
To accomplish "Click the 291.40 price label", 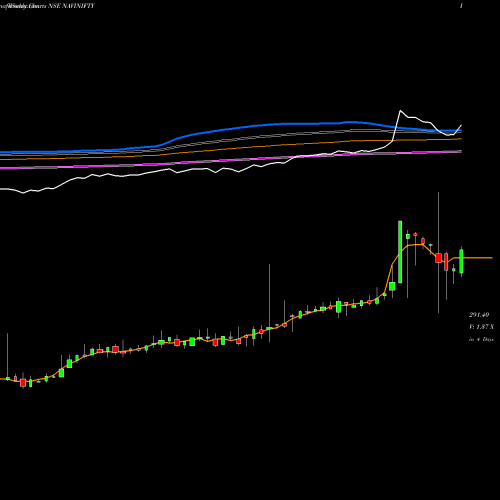I will pos(479,315).
